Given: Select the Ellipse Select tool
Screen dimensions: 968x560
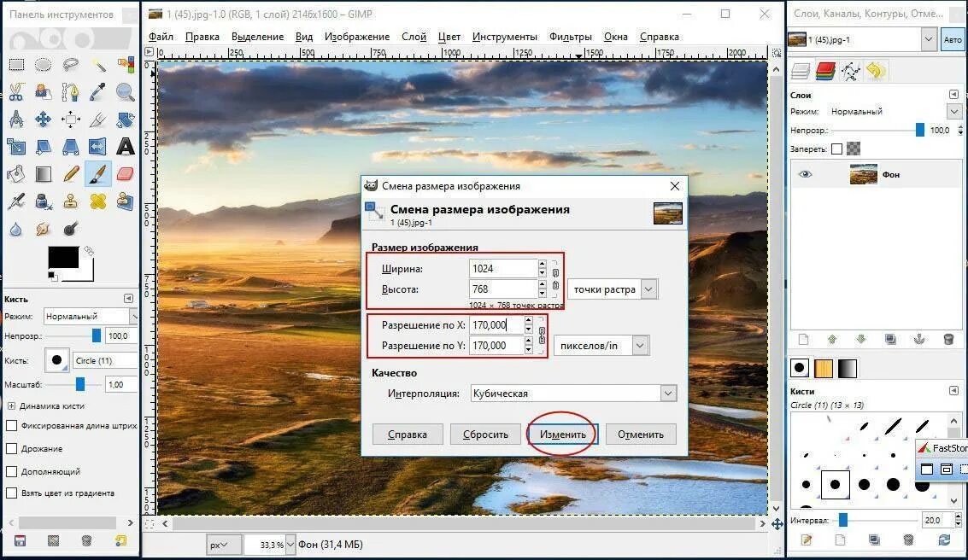Looking at the screenshot, I should (x=44, y=65).
